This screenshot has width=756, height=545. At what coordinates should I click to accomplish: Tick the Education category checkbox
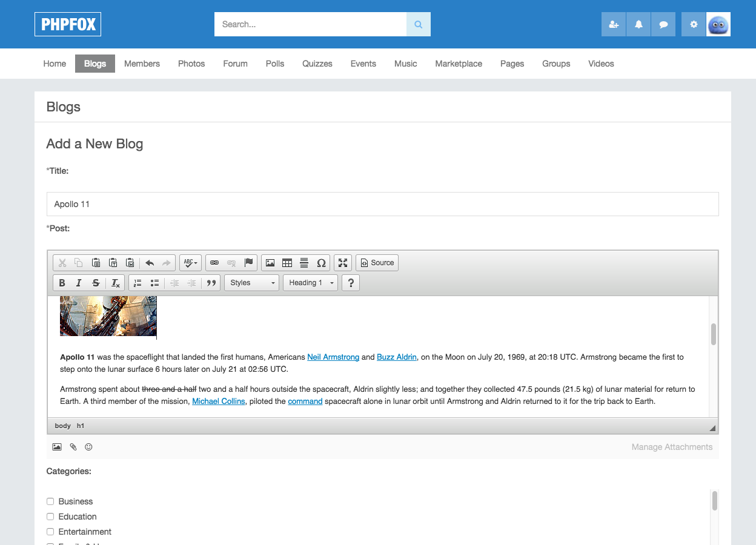click(50, 517)
